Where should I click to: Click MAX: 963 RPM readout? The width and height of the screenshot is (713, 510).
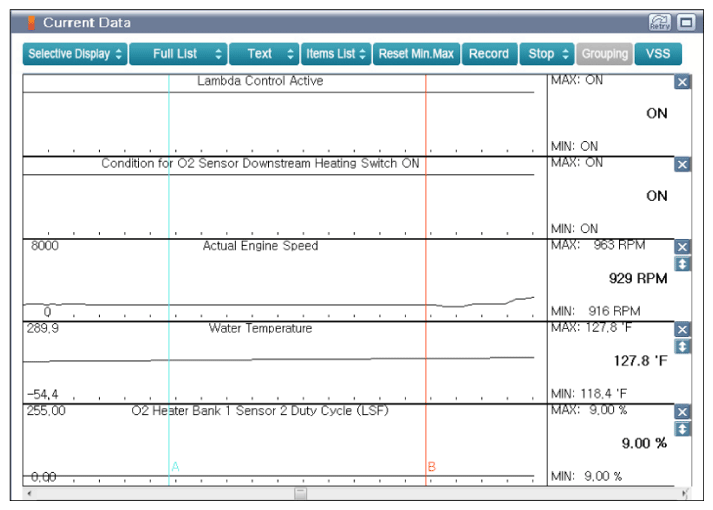(x=598, y=245)
